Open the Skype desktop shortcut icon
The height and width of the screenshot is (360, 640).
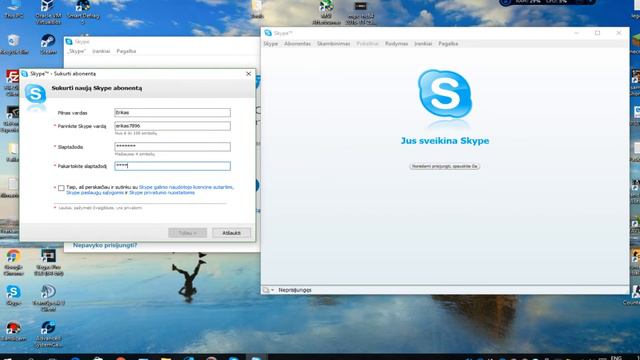click(13, 295)
